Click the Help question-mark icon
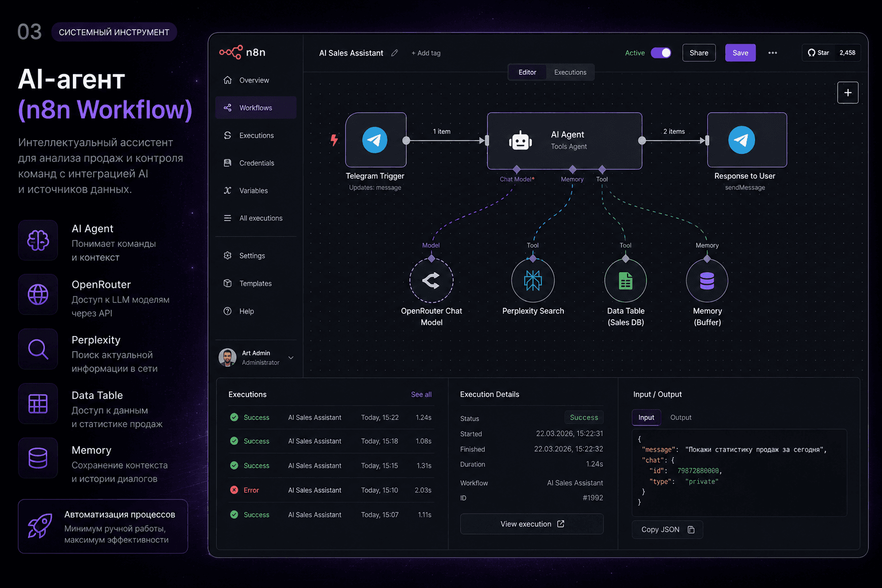Screen dimensions: 882x588 click(227, 311)
